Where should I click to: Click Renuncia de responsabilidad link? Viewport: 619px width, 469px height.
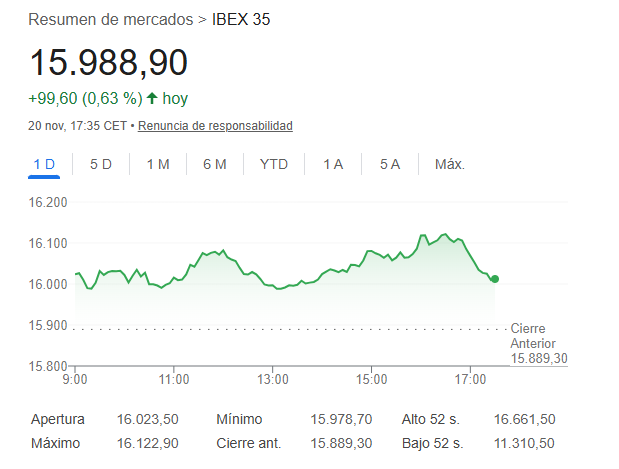pos(215,126)
